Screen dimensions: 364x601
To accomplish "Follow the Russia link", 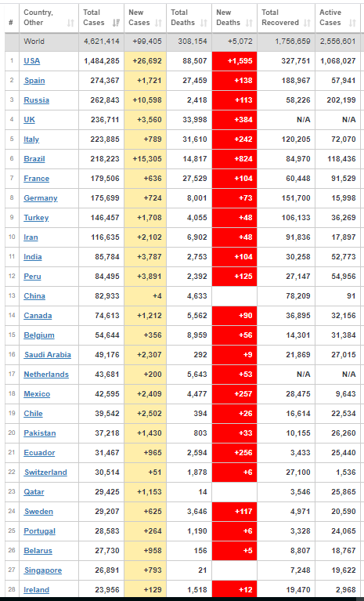I will pos(36,100).
